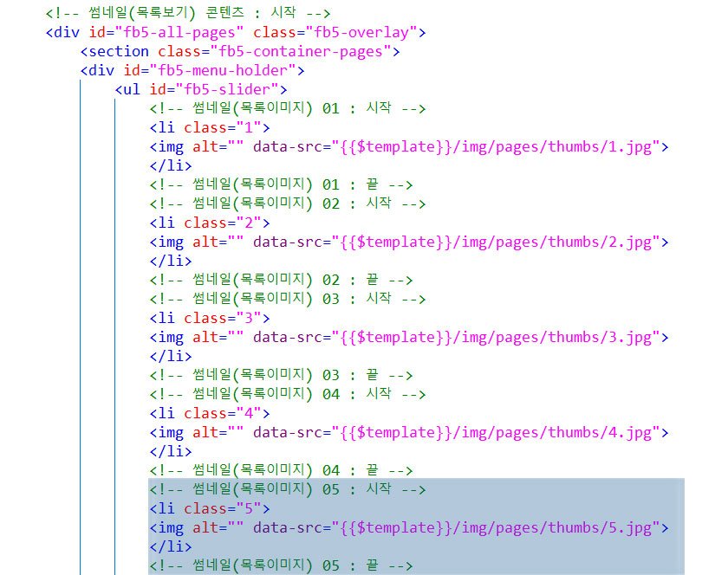
Task: Click the comment 썸네일(목록이미지) 03 : 시작
Action: (286, 300)
